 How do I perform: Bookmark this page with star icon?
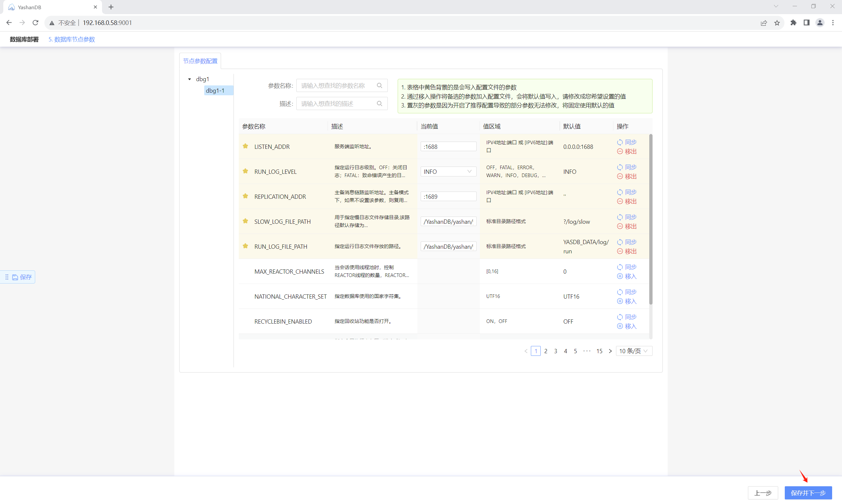pos(777,23)
